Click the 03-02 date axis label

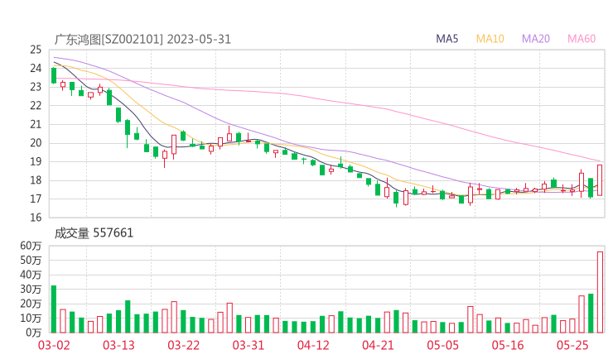click(x=54, y=345)
